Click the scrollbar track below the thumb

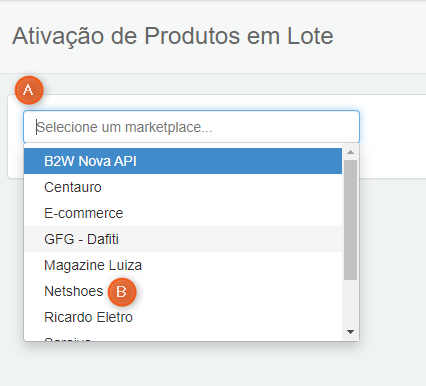coord(350,303)
